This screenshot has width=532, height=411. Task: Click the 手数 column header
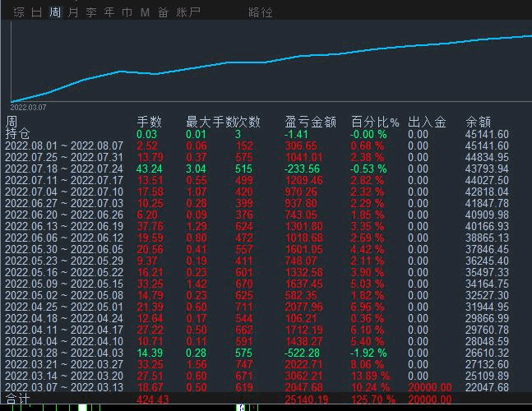pyautogui.click(x=149, y=122)
